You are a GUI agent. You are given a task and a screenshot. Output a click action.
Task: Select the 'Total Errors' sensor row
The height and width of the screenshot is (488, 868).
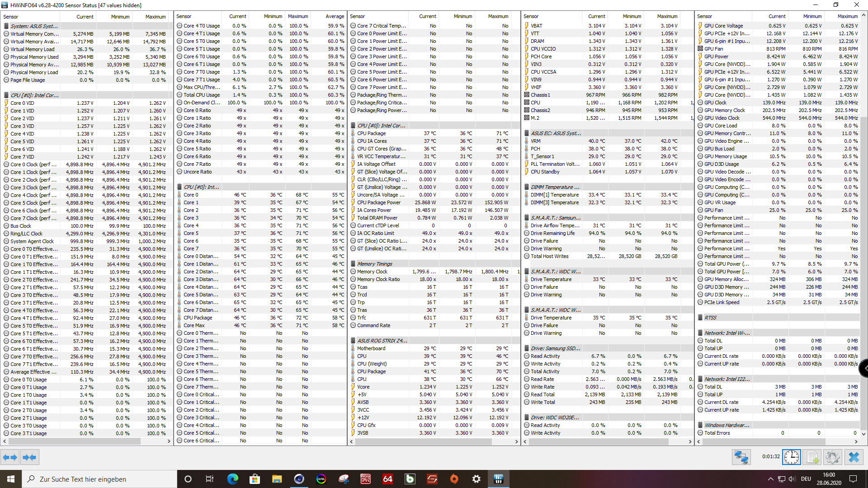778,433
